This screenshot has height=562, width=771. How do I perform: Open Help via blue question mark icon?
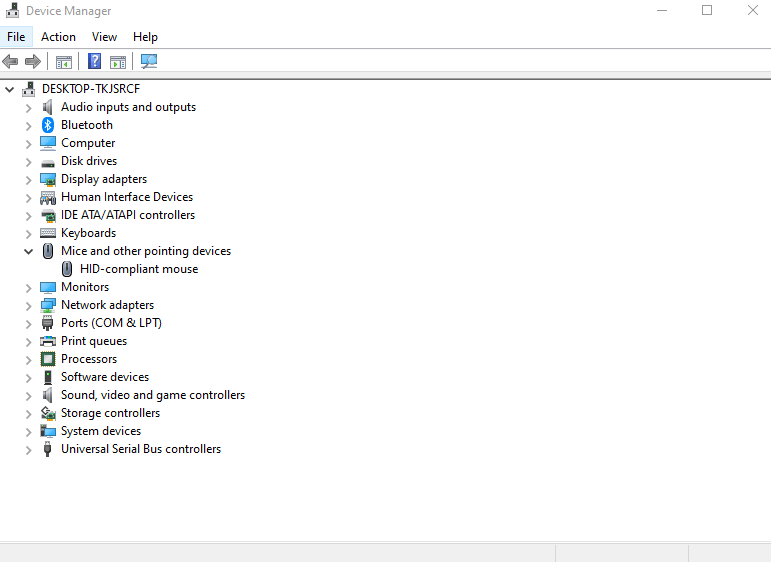[94, 61]
